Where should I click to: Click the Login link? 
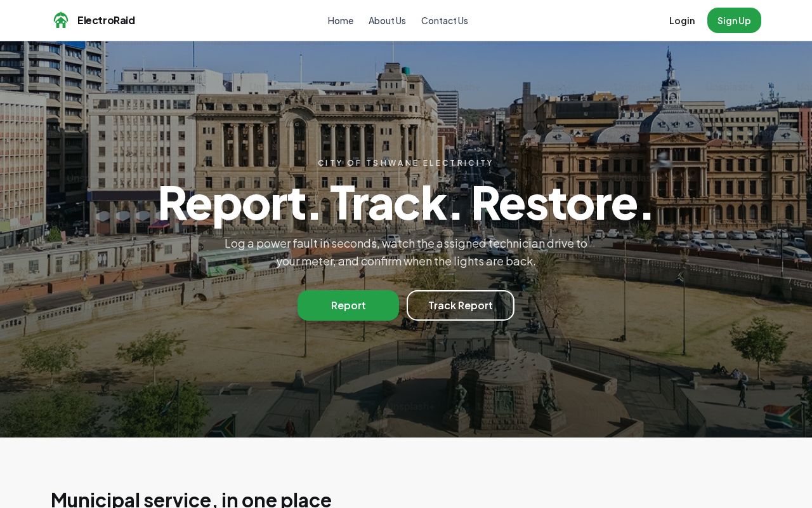tap(682, 20)
